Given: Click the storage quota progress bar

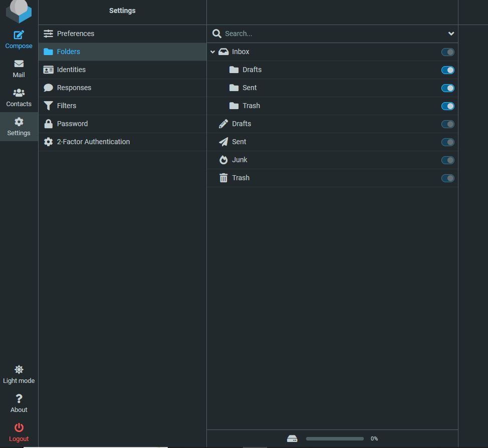Looking at the screenshot, I should 335,438.
